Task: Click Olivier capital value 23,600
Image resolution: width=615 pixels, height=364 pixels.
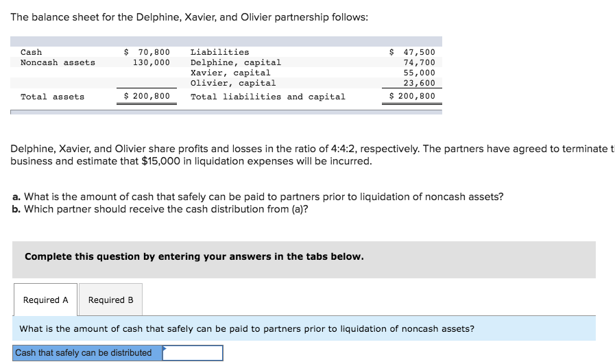Action: [420, 83]
